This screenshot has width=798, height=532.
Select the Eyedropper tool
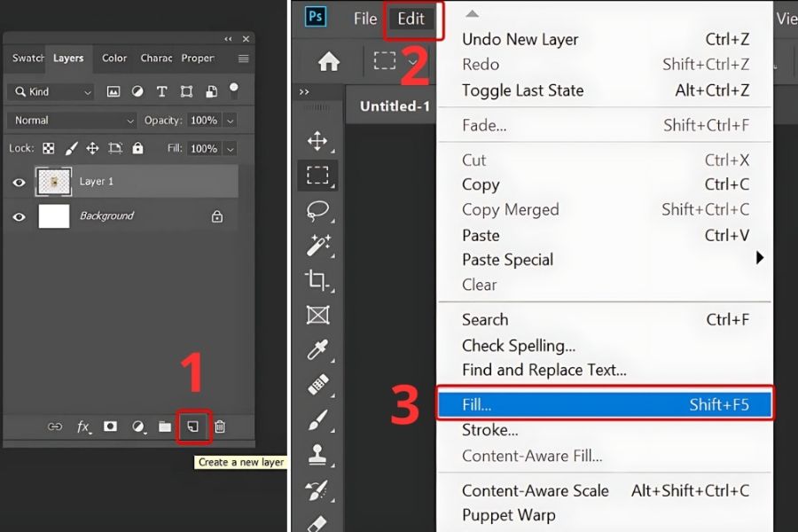[317, 349]
